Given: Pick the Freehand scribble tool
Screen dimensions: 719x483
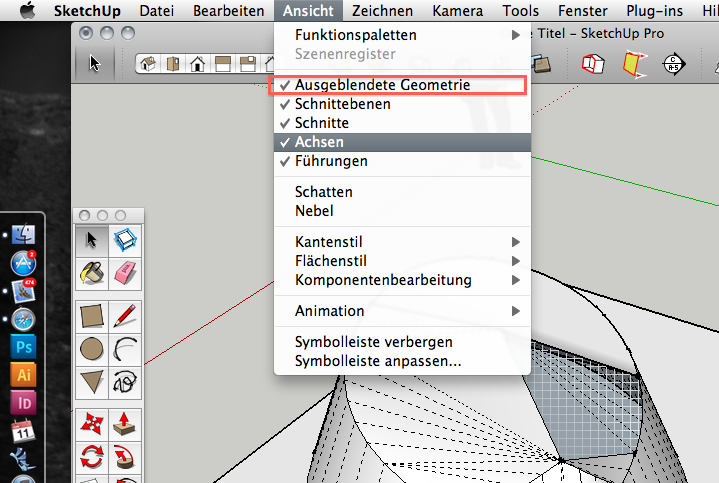Looking at the screenshot, I should pyautogui.click(x=125, y=382).
